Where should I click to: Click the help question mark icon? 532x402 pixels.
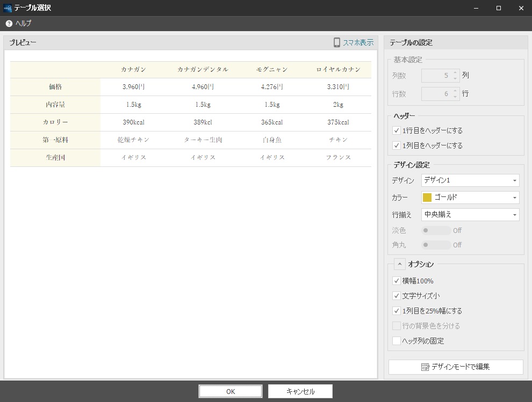point(9,24)
